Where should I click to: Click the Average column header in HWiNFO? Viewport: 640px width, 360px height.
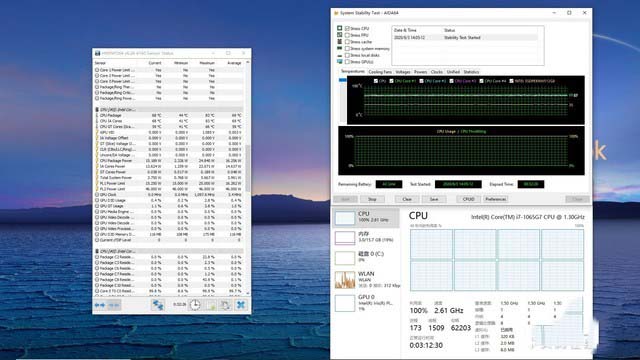(x=234, y=63)
